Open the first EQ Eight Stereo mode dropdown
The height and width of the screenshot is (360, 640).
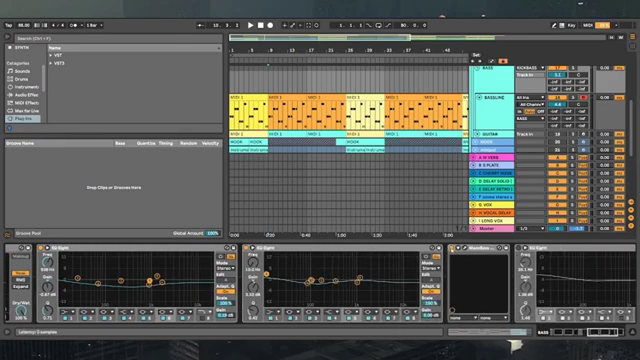tap(225, 269)
